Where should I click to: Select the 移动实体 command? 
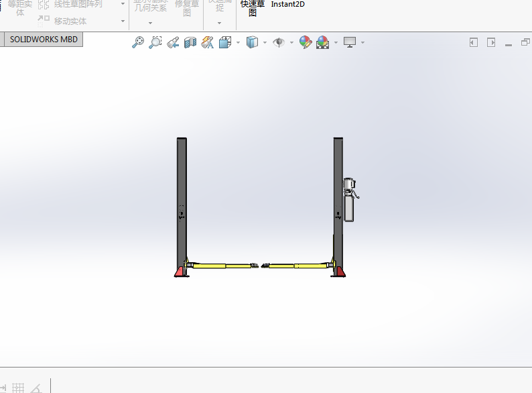[x=70, y=21]
